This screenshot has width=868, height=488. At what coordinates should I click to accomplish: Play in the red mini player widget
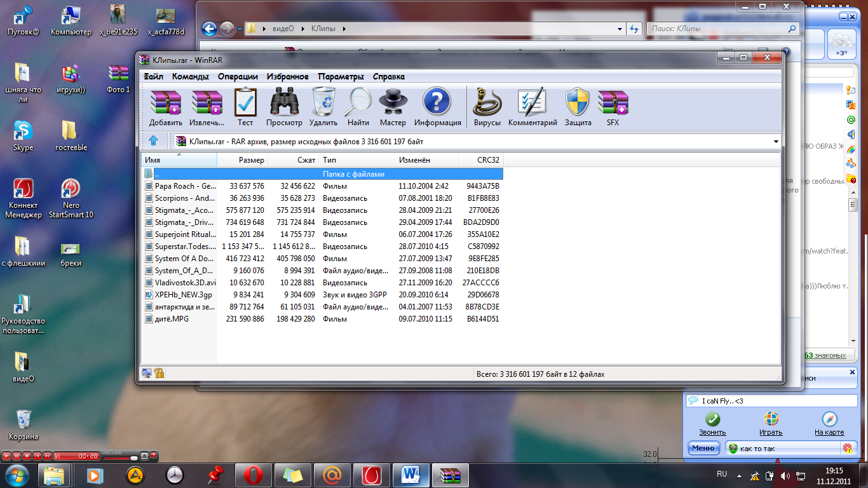click(7, 456)
